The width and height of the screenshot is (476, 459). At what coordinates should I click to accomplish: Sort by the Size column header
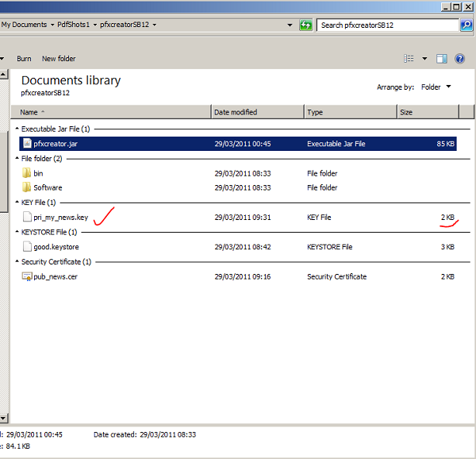tap(428, 112)
